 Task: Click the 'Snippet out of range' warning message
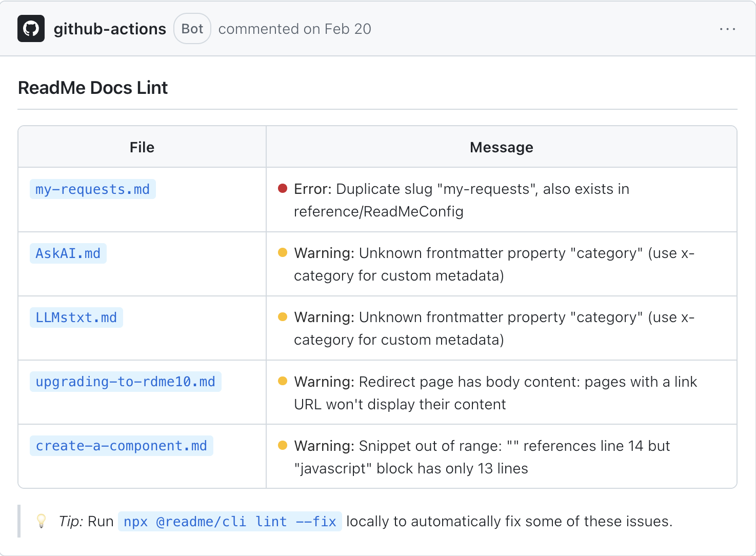pyautogui.click(x=482, y=457)
